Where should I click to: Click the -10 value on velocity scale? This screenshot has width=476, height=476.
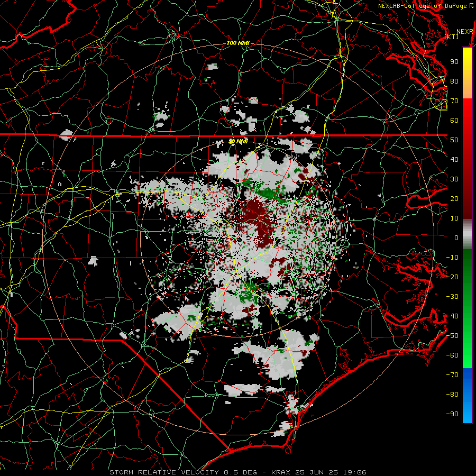click(452, 258)
